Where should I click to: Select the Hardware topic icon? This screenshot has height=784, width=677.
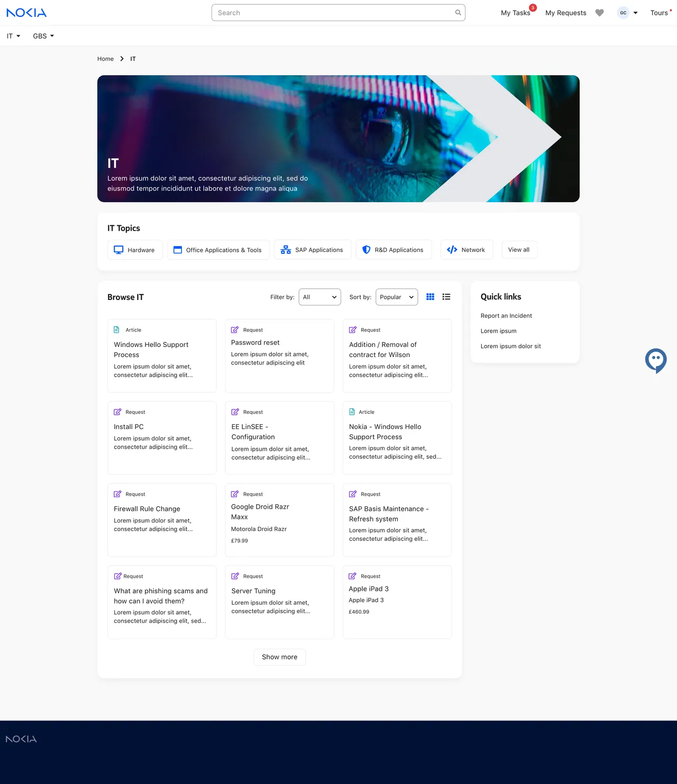pos(118,249)
